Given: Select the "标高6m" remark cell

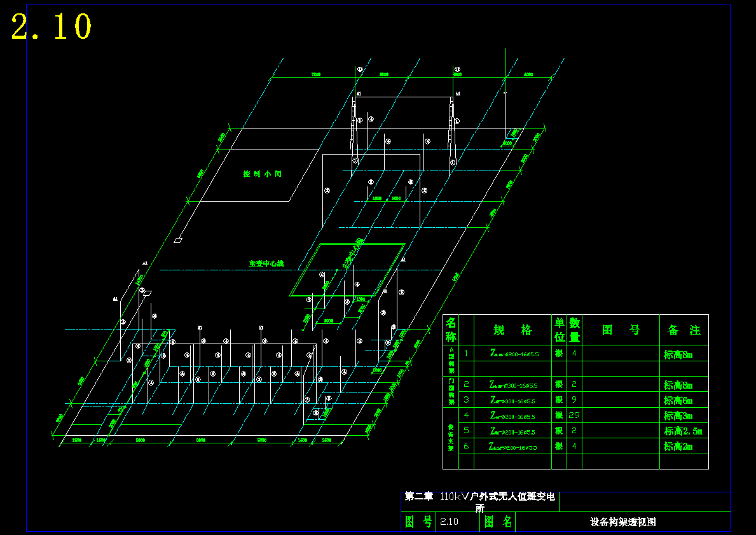Looking at the screenshot, I should (678, 400).
